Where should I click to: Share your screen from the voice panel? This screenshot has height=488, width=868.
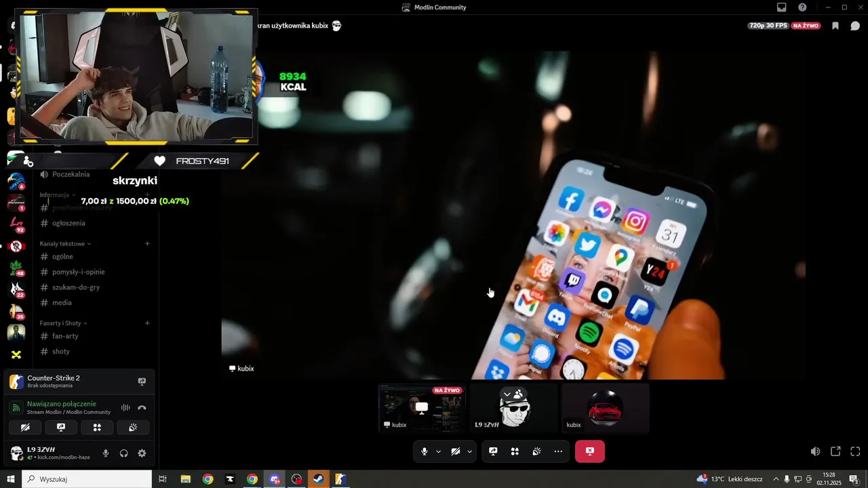click(61, 428)
